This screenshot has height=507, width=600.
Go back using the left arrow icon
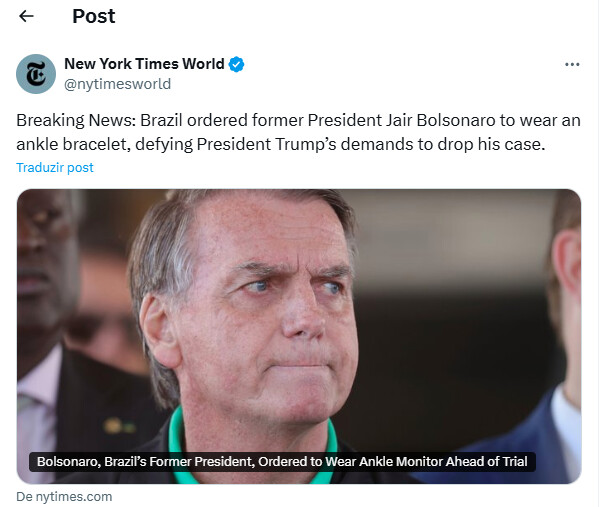click(26, 16)
